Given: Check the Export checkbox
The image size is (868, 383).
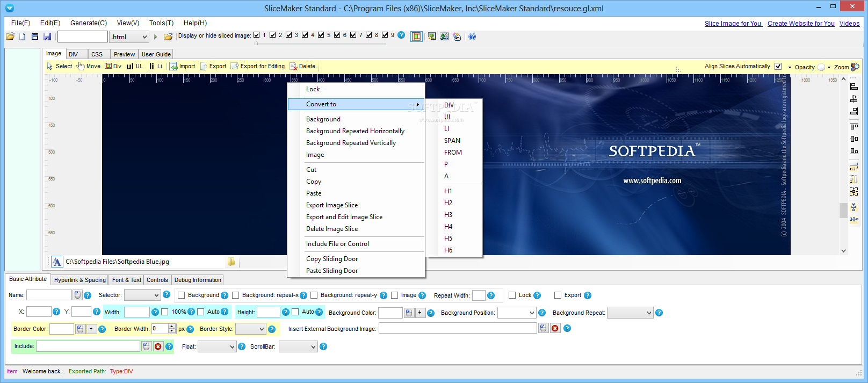Looking at the screenshot, I should (x=558, y=295).
